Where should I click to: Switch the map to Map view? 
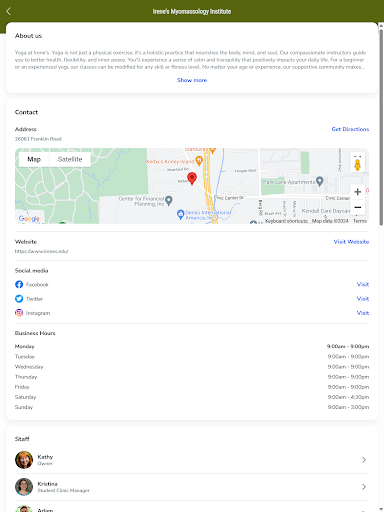(x=34, y=159)
